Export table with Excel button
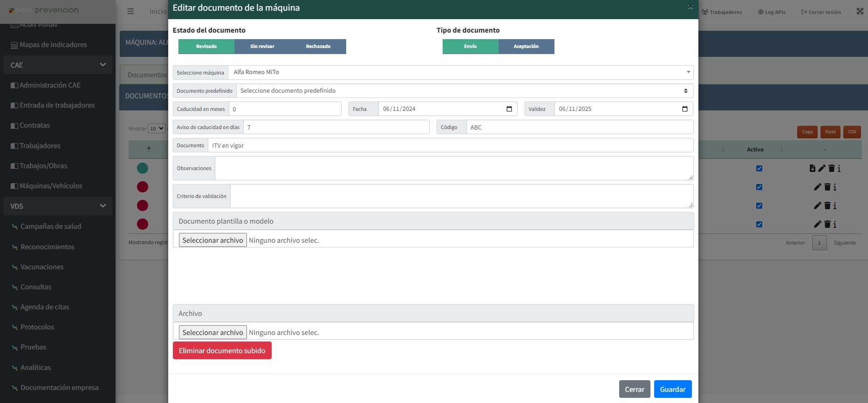Screen dimensions: 868x403 coord(830,132)
